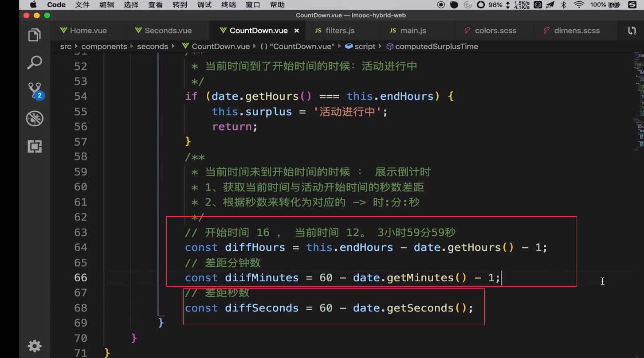Open the 文件 menu
The image size is (644, 358).
[82, 5]
